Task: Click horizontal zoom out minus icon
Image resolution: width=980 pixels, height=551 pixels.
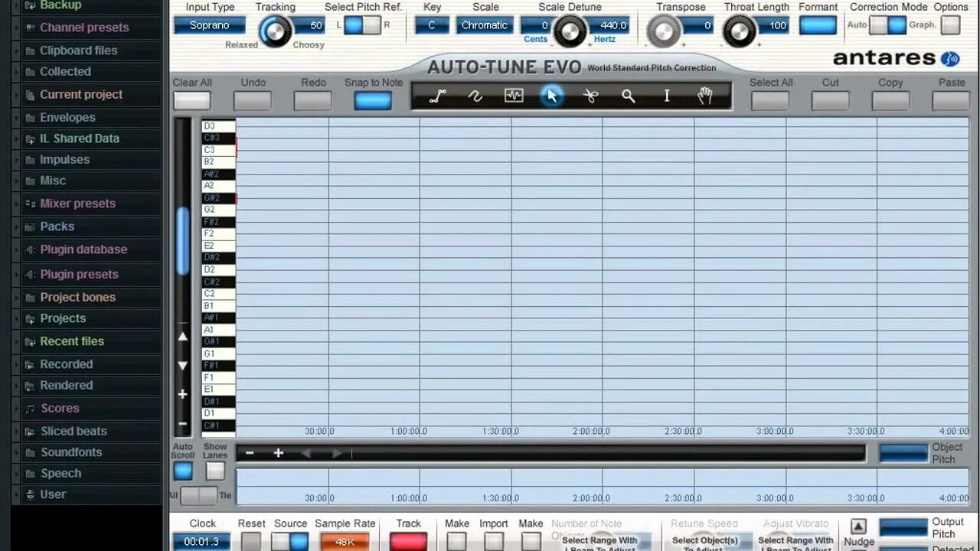Action: (x=250, y=453)
